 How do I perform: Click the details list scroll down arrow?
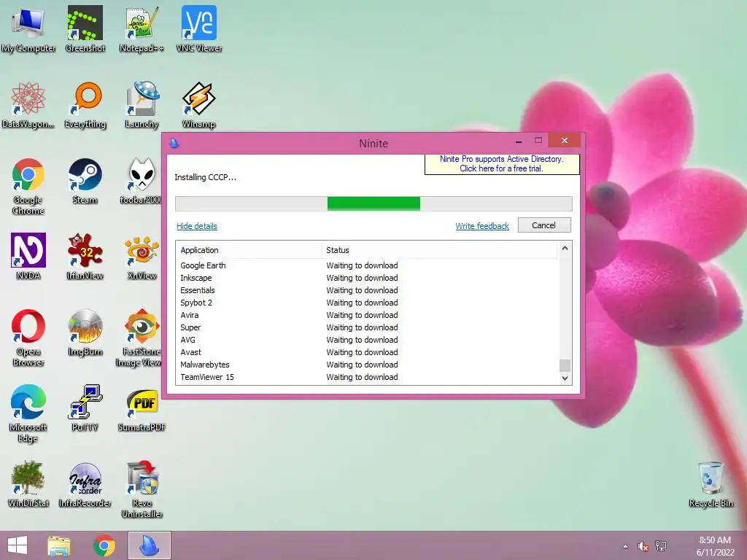pyautogui.click(x=565, y=378)
